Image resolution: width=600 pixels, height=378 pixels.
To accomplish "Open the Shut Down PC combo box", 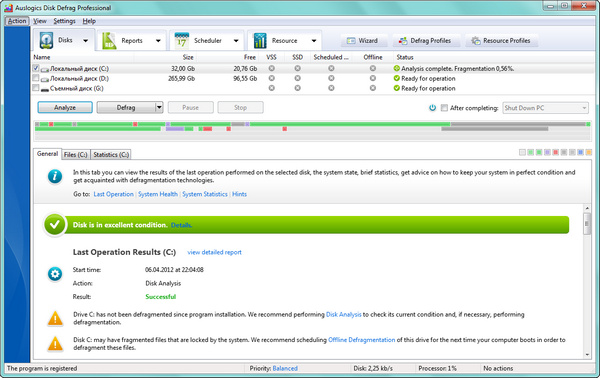I will (545, 108).
